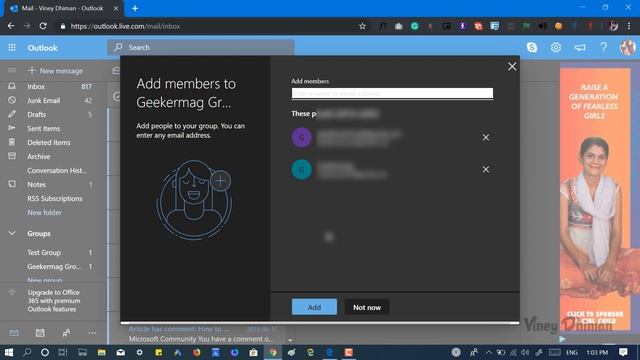
Task: Click the Outlook search box
Action: (201, 47)
